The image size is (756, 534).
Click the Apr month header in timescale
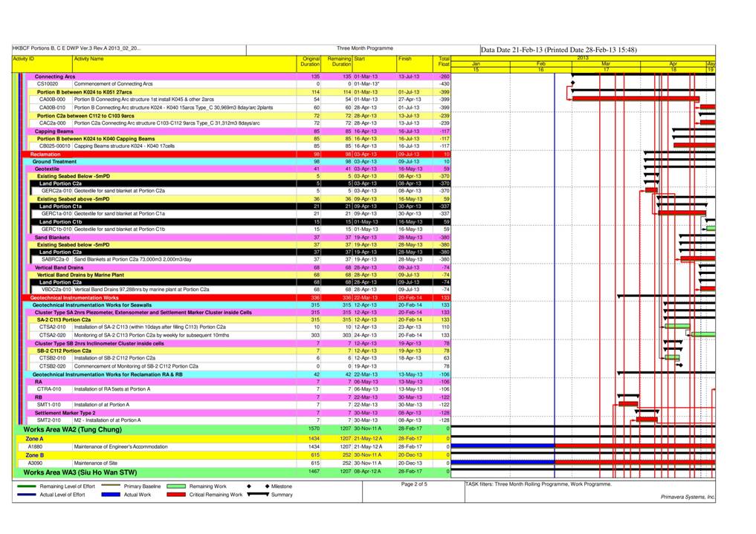tap(673, 64)
